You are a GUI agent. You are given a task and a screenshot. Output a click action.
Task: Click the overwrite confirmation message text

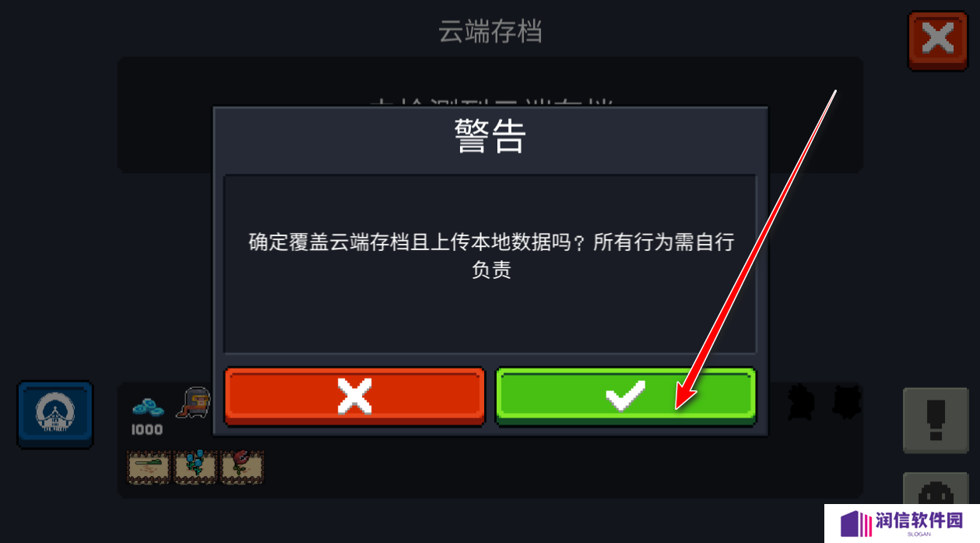tap(491, 256)
